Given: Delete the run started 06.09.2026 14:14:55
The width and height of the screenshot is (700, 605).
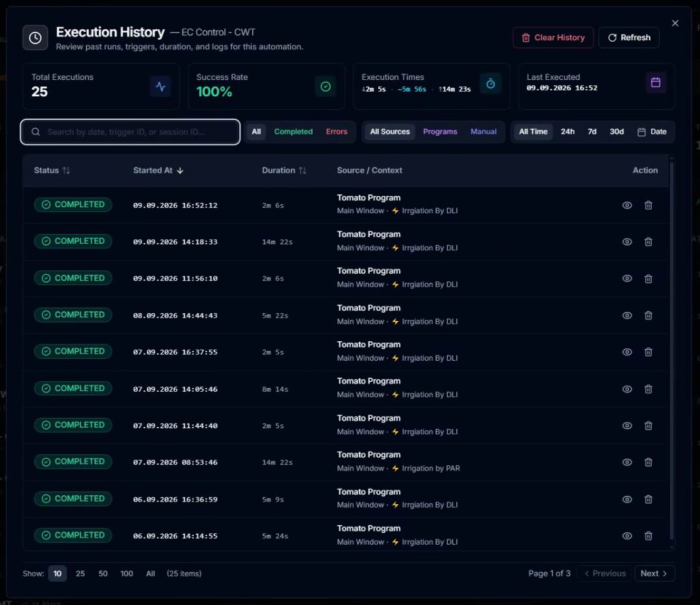Looking at the screenshot, I should coord(648,536).
